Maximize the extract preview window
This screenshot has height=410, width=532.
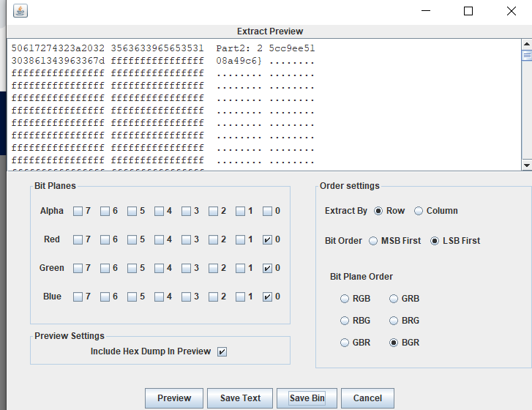[x=468, y=11]
